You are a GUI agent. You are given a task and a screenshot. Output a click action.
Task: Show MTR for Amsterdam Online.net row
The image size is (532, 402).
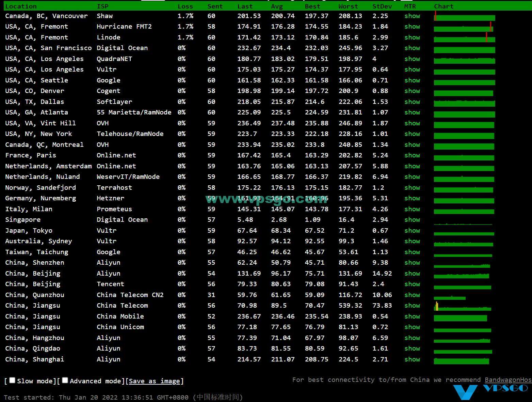412,166
